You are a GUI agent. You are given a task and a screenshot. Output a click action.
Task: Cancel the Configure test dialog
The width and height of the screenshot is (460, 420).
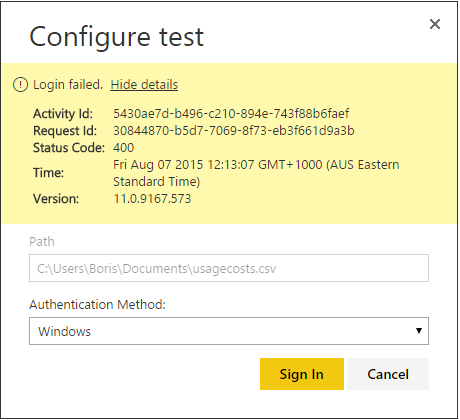point(388,374)
